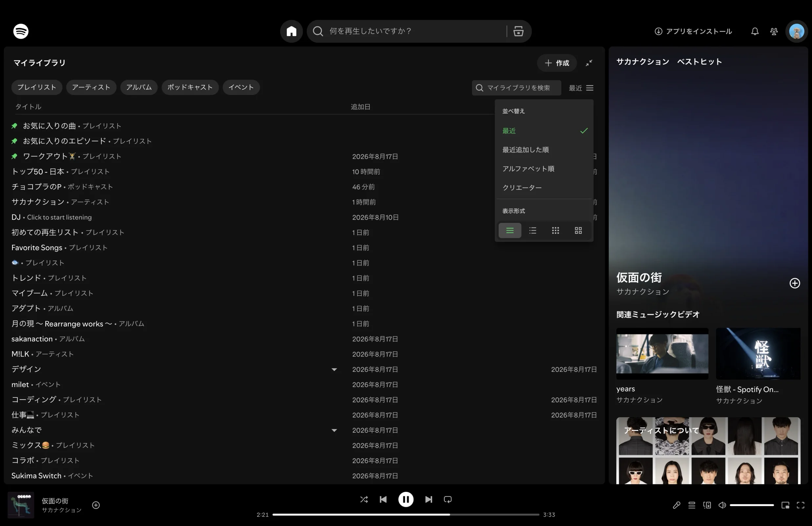Screen dimensions: 812x526
Task: Open notifications bell
Action: tap(755, 32)
